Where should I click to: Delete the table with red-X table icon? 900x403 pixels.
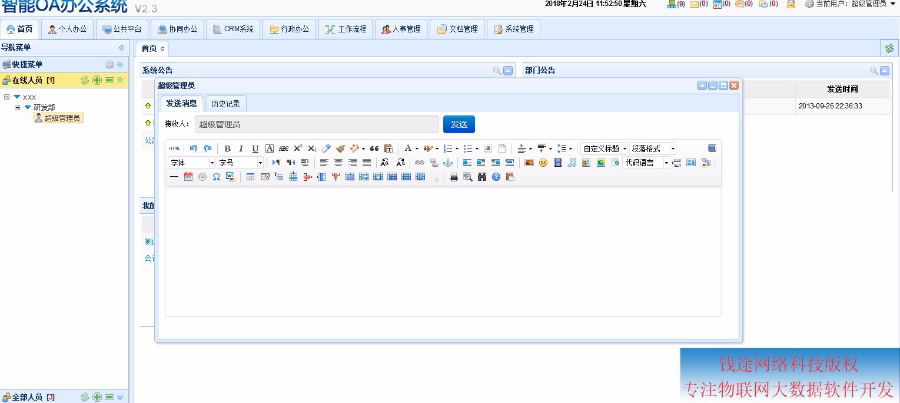coord(265,177)
